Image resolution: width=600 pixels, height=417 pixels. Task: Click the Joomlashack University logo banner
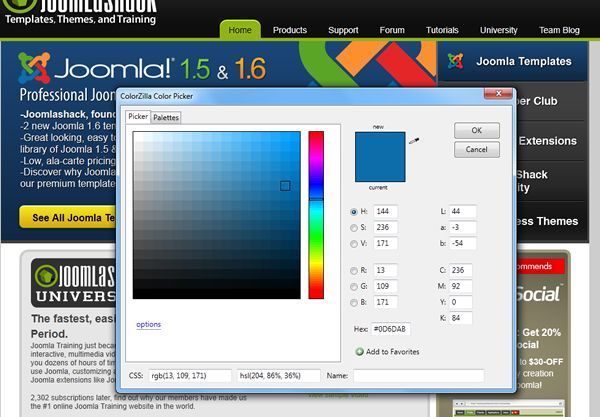tap(73, 283)
